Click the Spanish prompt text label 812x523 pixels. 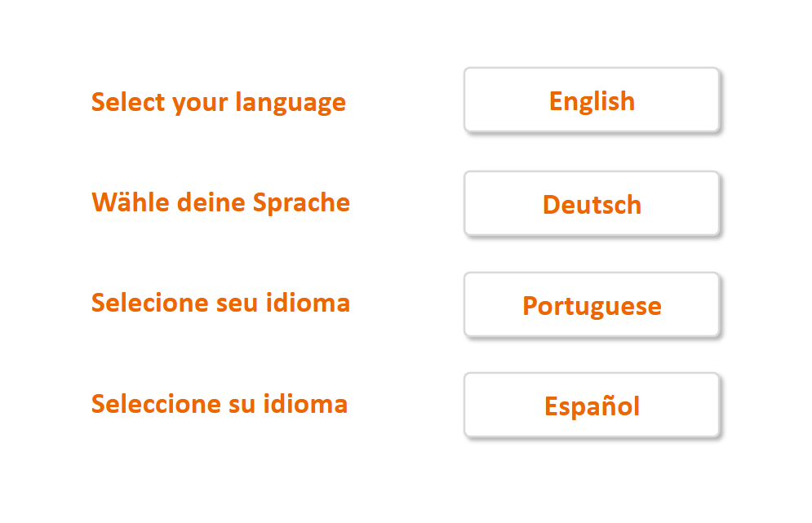[220, 403]
